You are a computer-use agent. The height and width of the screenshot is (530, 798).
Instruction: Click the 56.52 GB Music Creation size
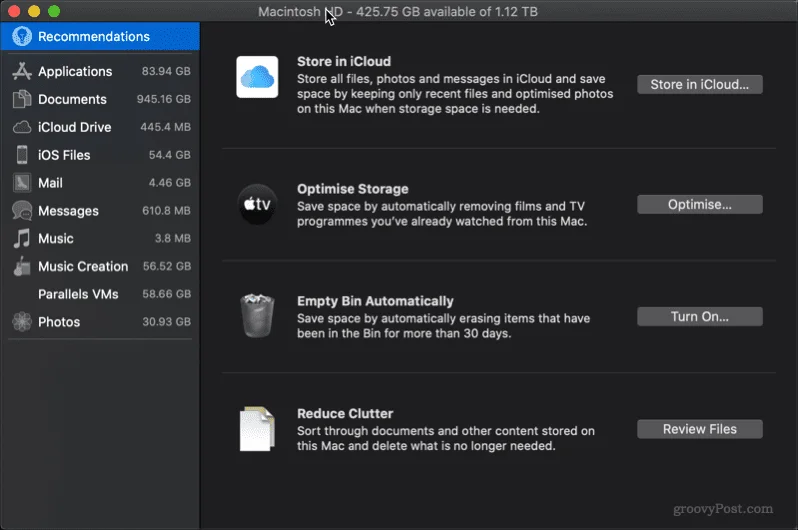click(x=166, y=266)
